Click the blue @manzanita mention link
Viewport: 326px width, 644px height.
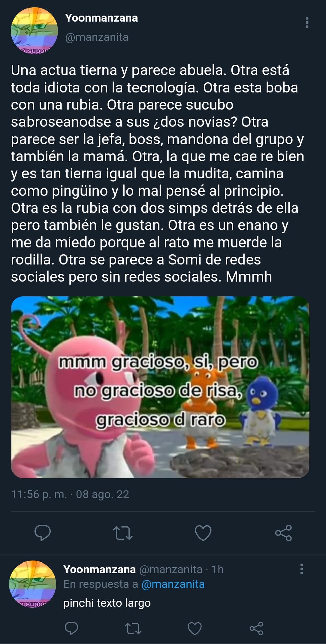pos(173,584)
